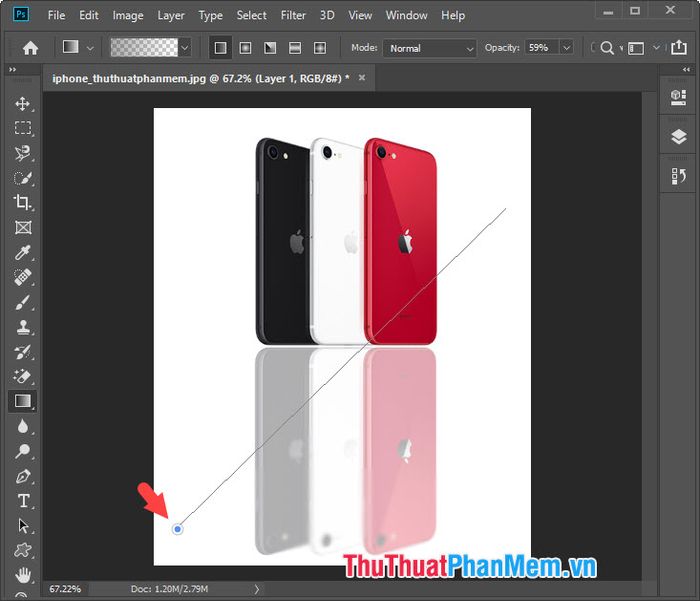Go to the Home screen icon

pyautogui.click(x=30, y=47)
